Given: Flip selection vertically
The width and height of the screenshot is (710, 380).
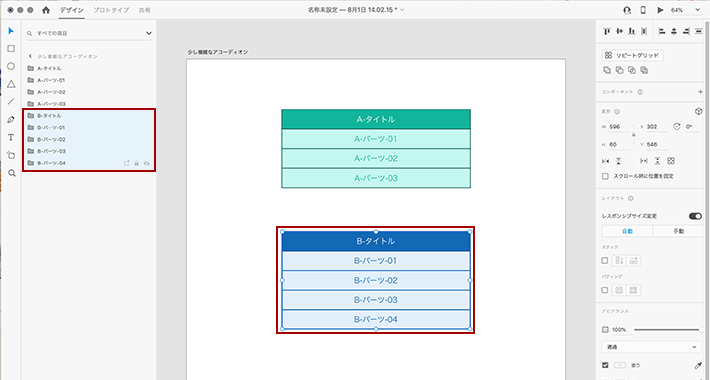Looking at the screenshot, I should click(x=619, y=161).
